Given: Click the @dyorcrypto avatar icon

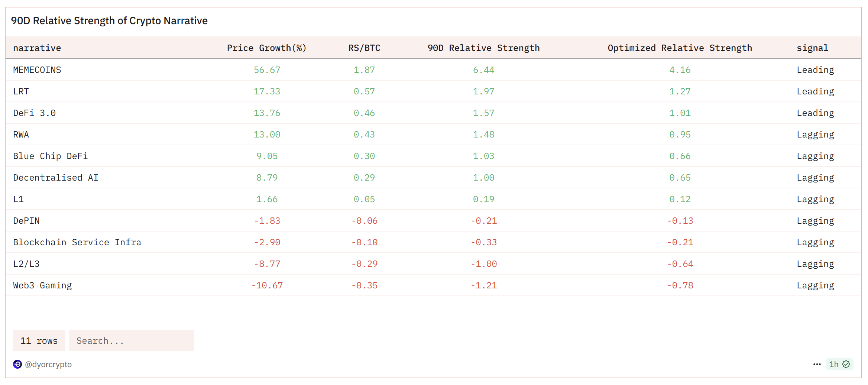Looking at the screenshot, I should (17, 364).
